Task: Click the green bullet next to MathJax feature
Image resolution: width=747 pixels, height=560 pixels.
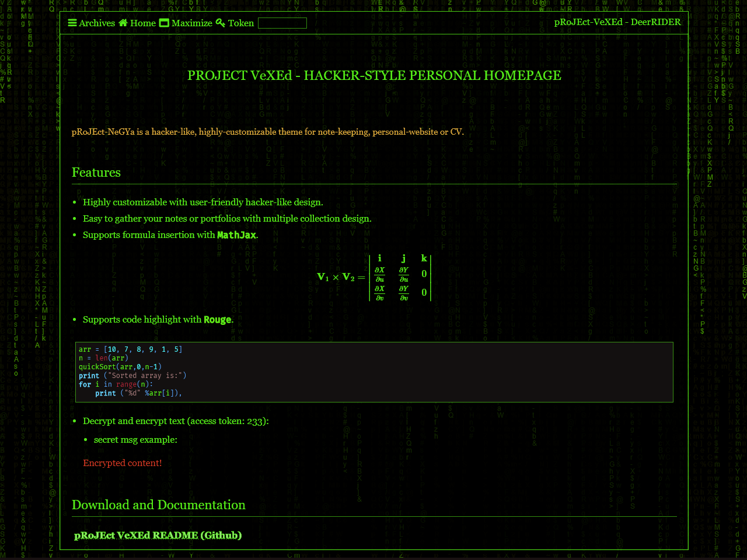Action: [74, 236]
